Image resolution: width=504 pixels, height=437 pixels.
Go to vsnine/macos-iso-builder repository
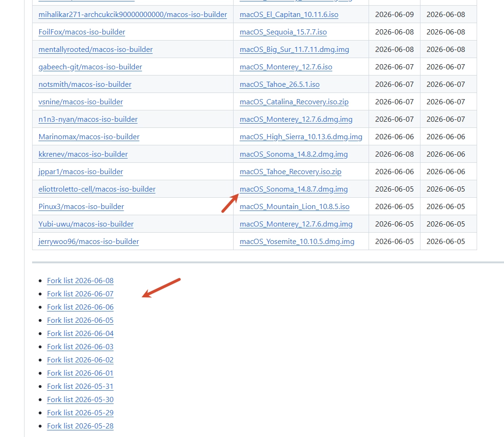(x=81, y=102)
